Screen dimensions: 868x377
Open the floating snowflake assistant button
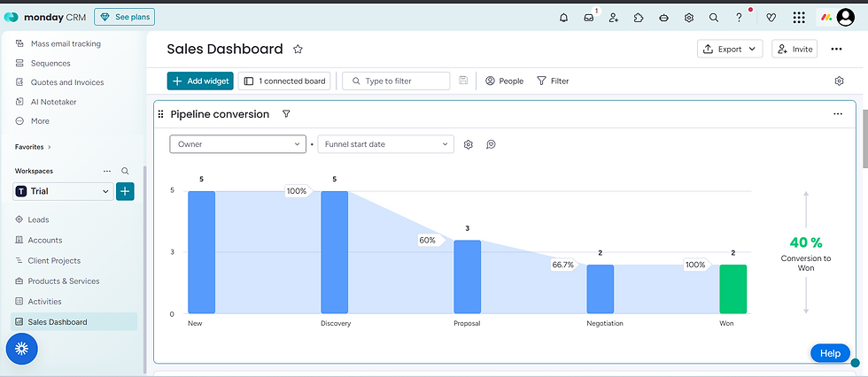tap(21, 349)
